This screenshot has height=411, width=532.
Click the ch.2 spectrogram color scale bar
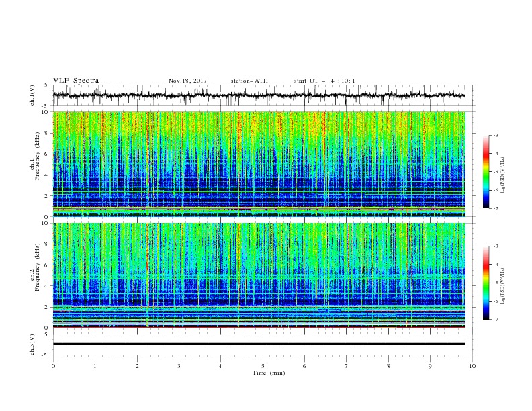tap(486, 283)
